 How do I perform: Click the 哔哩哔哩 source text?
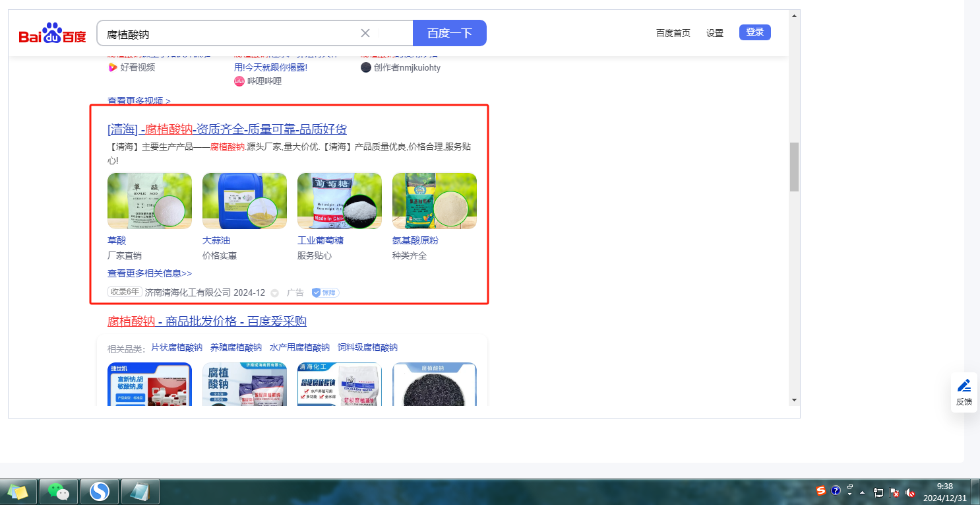tap(264, 81)
